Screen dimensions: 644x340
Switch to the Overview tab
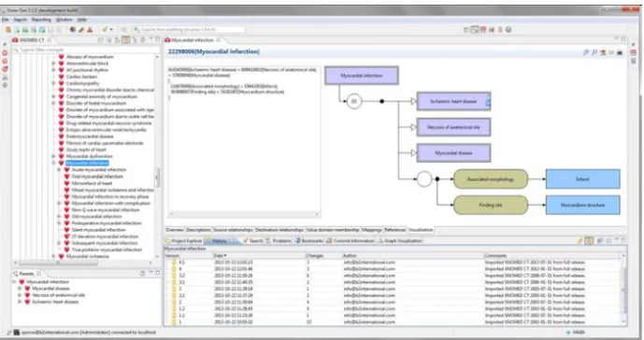click(x=175, y=230)
